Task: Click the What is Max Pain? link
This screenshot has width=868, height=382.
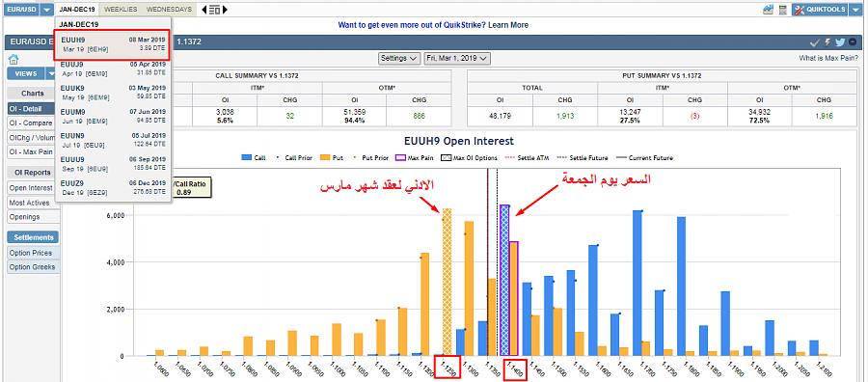Action: tap(828, 58)
